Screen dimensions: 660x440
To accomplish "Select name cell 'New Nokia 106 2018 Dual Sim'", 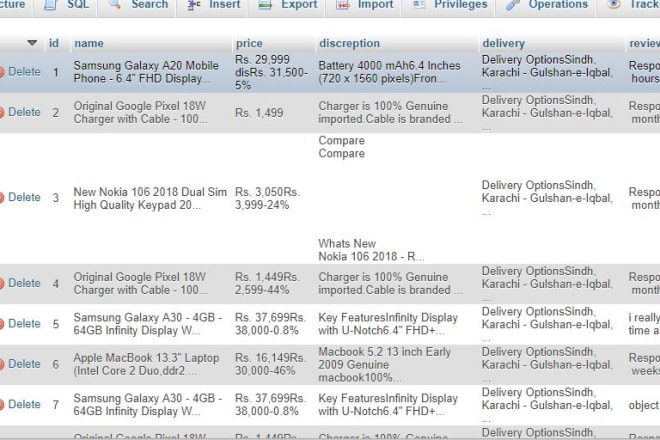I will click(150, 198).
